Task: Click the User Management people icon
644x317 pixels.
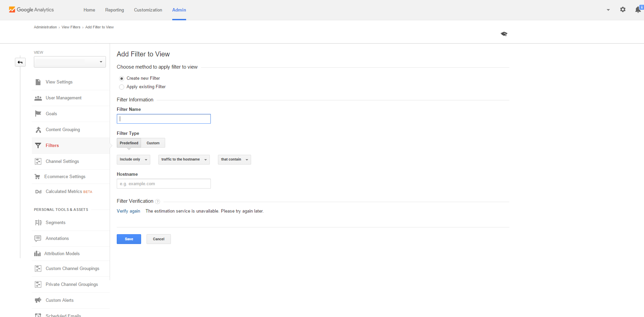Action: coord(38,98)
